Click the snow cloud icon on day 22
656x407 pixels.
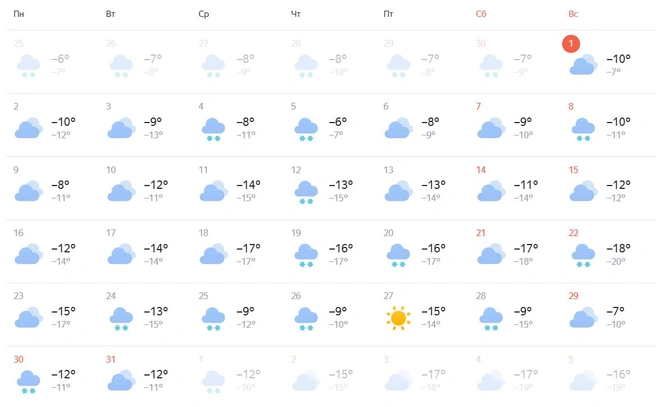click(x=583, y=255)
